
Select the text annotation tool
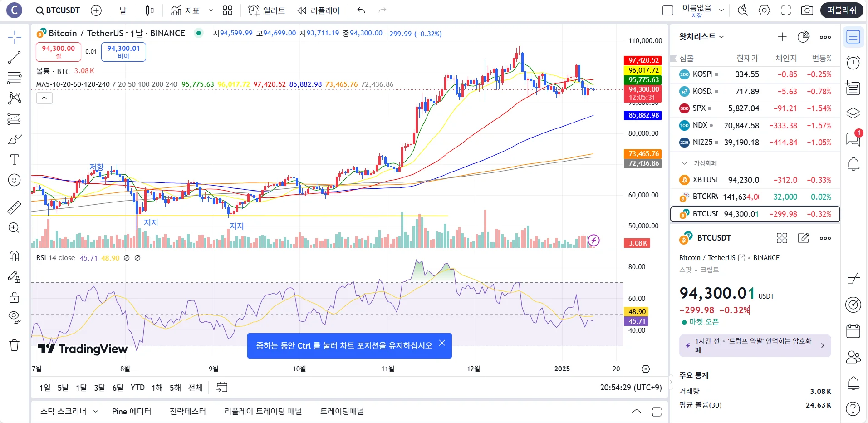point(15,160)
